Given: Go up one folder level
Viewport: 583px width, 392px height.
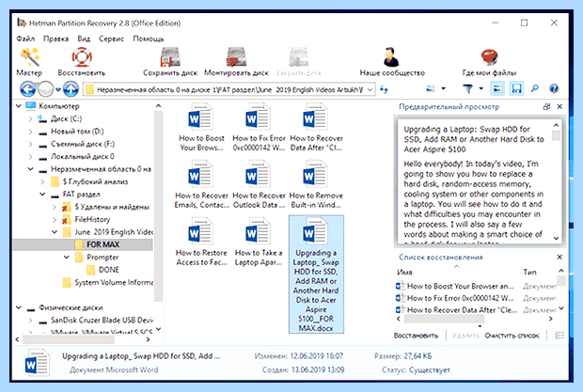Looking at the screenshot, I should pyautogui.click(x=71, y=89).
